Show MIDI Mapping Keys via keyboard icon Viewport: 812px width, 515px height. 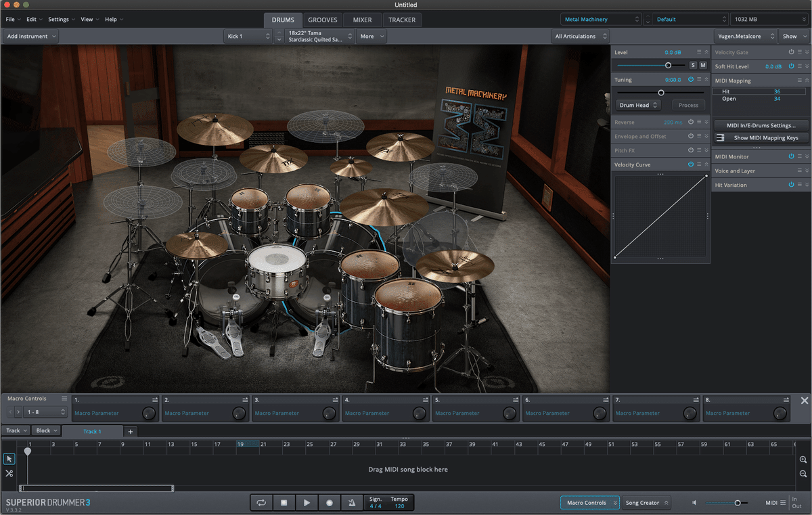pos(719,137)
